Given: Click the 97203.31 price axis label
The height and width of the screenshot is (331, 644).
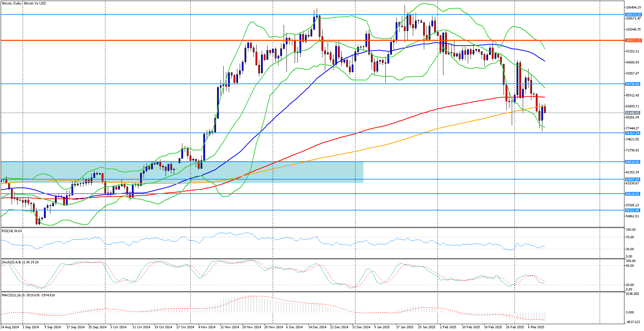Looking at the screenshot, I should click(633, 52).
